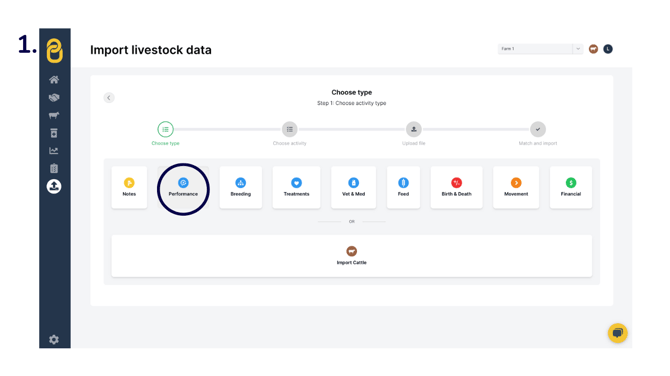Viewport: 670px width, 376px height.
Task: Select the upload import icon in sidebar
Action: (54, 186)
